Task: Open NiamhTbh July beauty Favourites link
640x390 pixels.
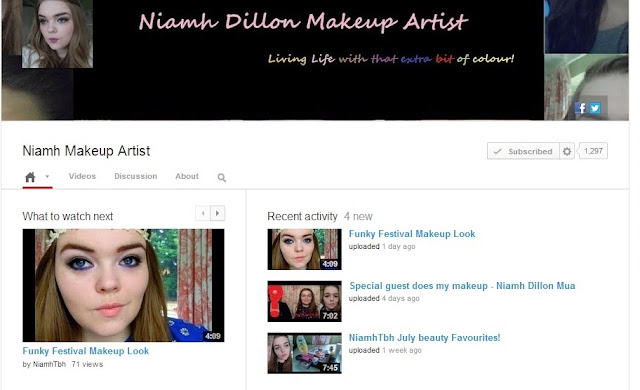Action: [x=424, y=338]
